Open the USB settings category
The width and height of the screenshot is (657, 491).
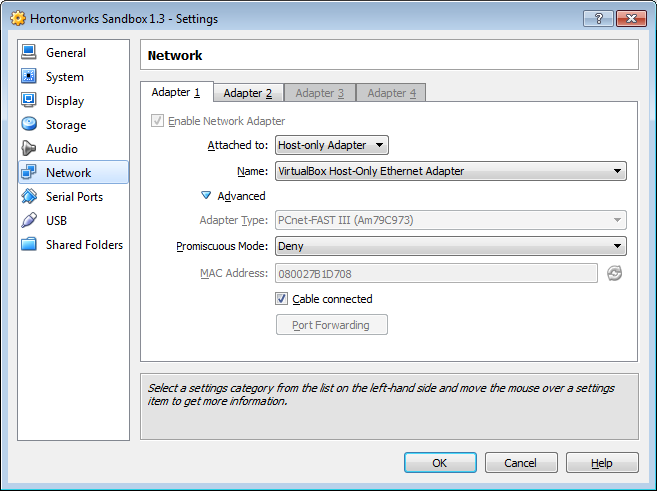click(73, 220)
